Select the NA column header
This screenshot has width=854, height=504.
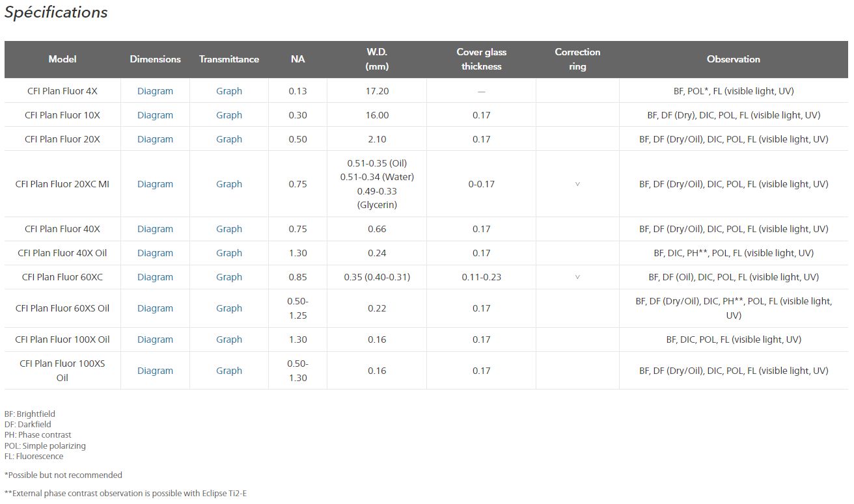click(x=297, y=59)
